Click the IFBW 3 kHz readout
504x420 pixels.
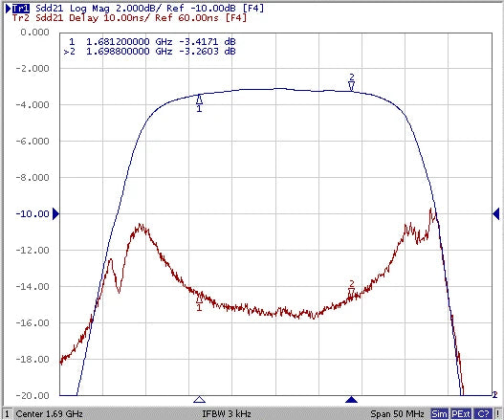(x=227, y=413)
